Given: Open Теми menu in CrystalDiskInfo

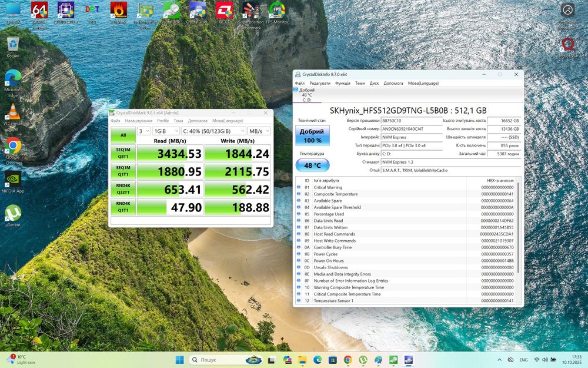Looking at the screenshot, I should (360, 84).
